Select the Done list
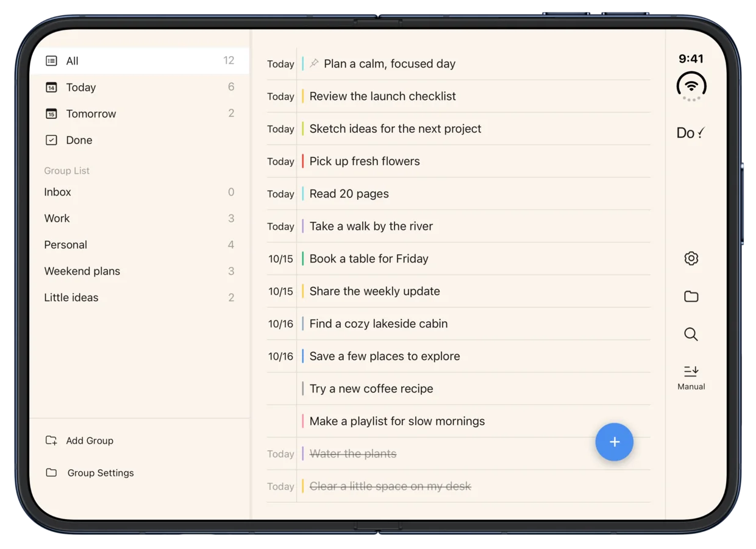 [x=140, y=140]
